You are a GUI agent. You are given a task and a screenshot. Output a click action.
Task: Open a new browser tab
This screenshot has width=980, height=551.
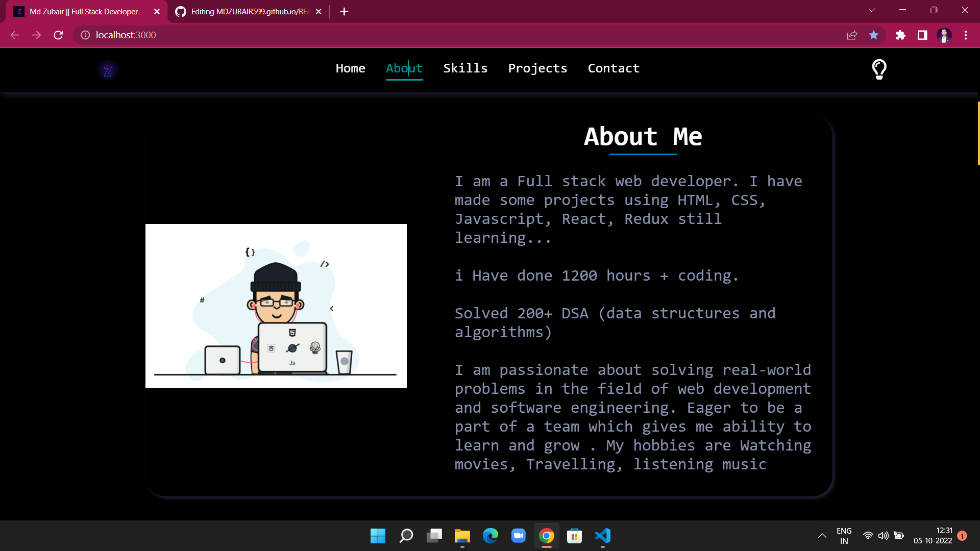click(x=344, y=11)
